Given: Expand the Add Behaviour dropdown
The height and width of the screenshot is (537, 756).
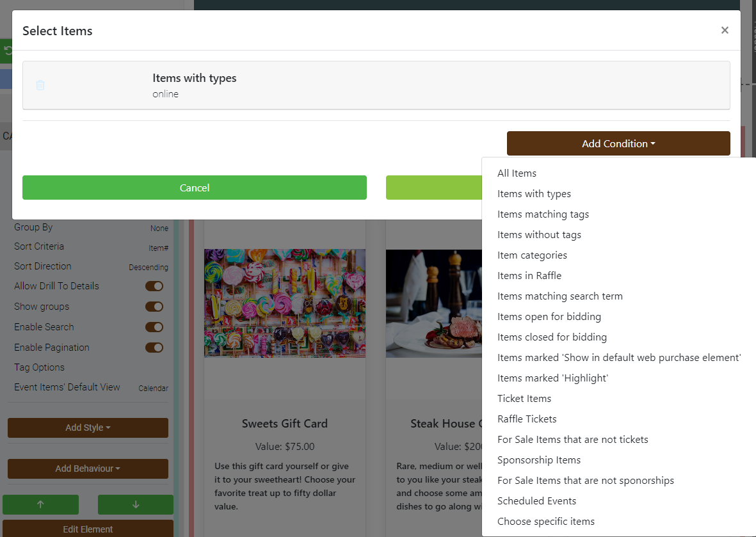Looking at the screenshot, I should [x=88, y=469].
